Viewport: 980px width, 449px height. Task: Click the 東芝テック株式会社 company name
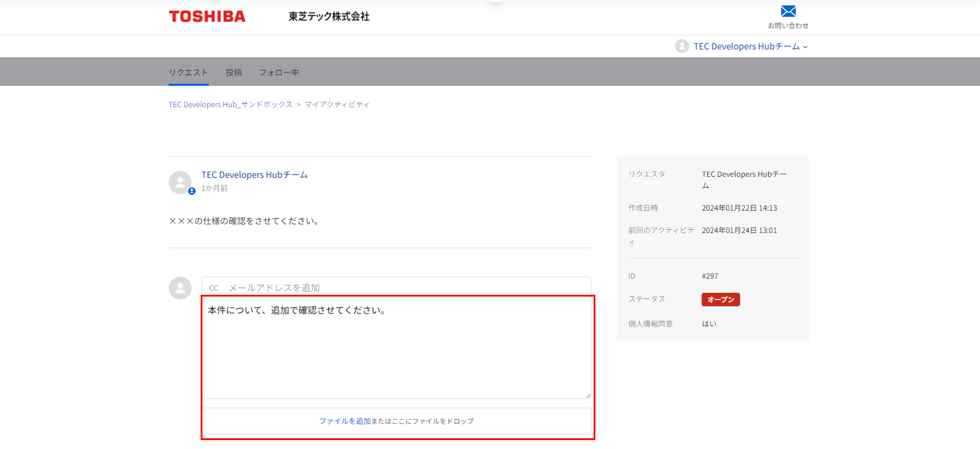tap(329, 17)
